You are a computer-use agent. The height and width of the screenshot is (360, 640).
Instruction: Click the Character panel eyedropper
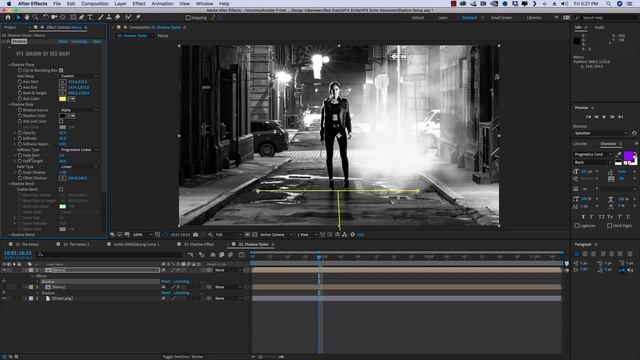click(618, 155)
